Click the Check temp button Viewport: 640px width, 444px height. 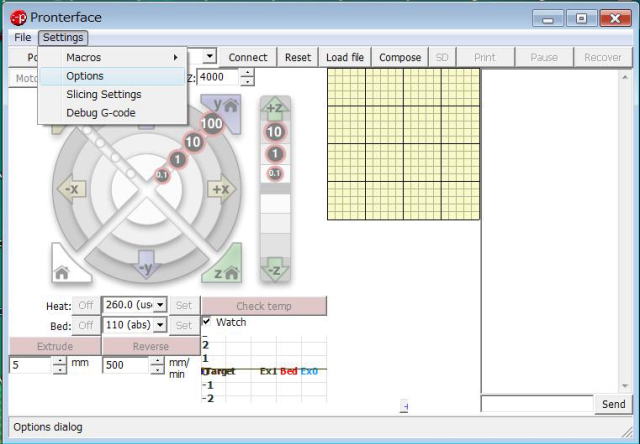(x=264, y=306)
